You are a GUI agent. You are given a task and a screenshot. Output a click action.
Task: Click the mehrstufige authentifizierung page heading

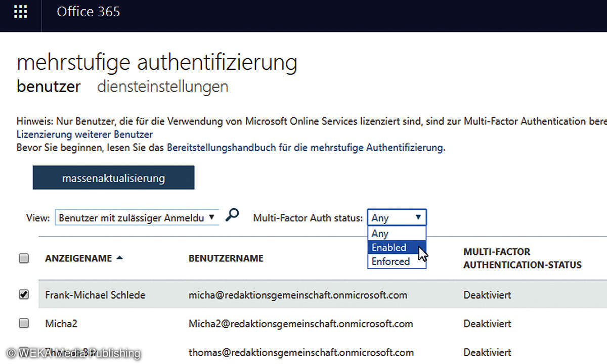pyautogui.click(x=157, y=63)
